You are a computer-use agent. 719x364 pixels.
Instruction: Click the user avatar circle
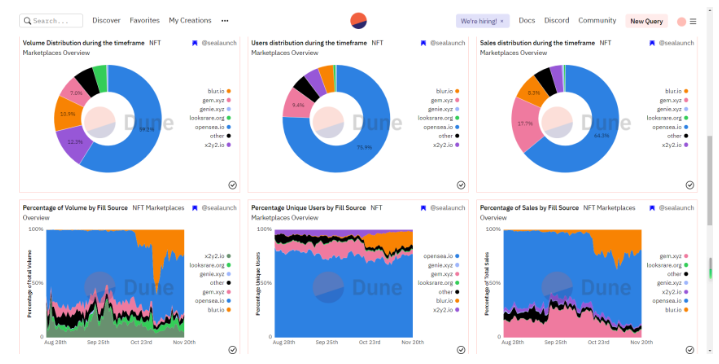pos(681,22)
